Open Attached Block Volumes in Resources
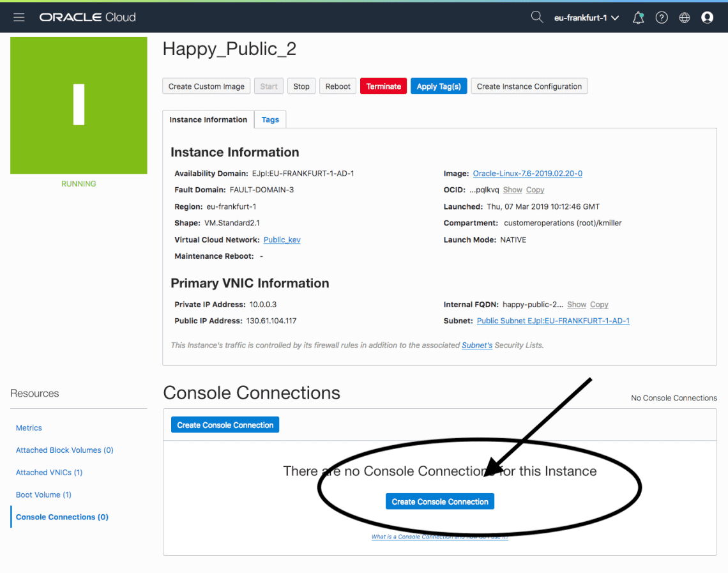 coord(64,450)
